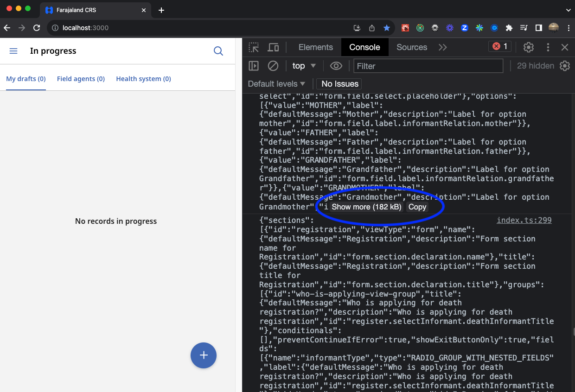Open the top JavaScript context dropdown
The width and height of the screenshot is (575, 392).
pyautogui.click(x=304, y=66)
